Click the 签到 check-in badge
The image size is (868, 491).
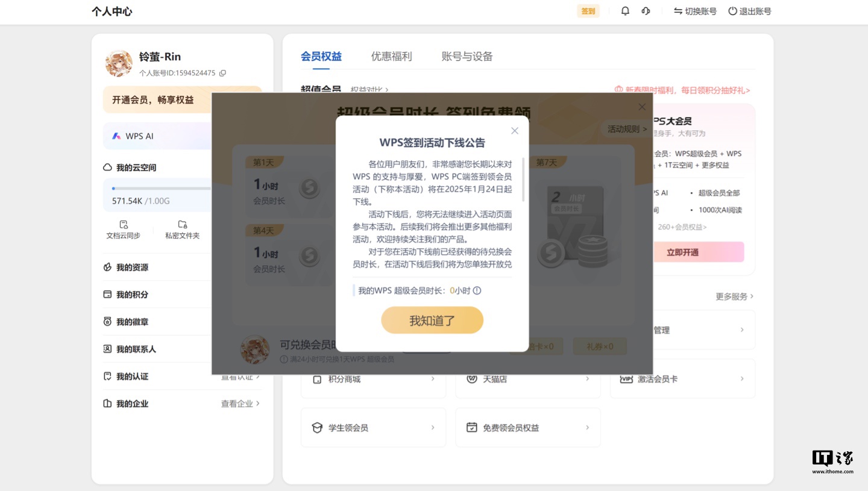coord(588,11)
